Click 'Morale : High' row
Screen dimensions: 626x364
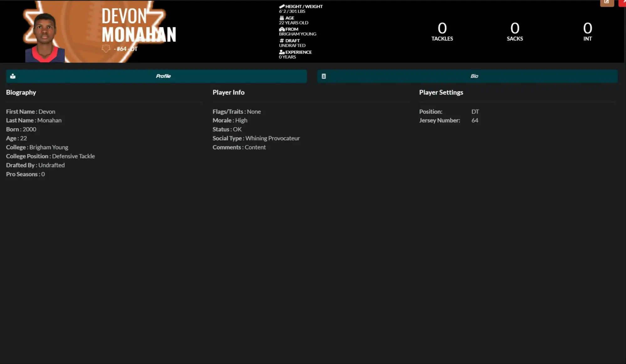tap(230, 120)
